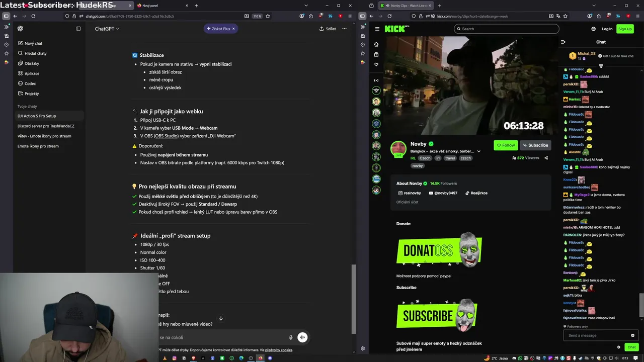Start ChatGPT voice mode button
Viewport: 644px width, 362px height.
[302, 337]
